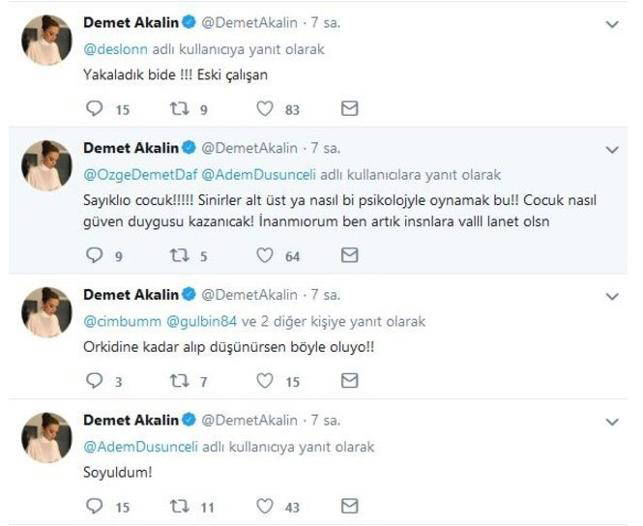Open chevron menu on "Orkidine kadar" tweet
This screenshot has height=526, width=643.
click(612, 297)
